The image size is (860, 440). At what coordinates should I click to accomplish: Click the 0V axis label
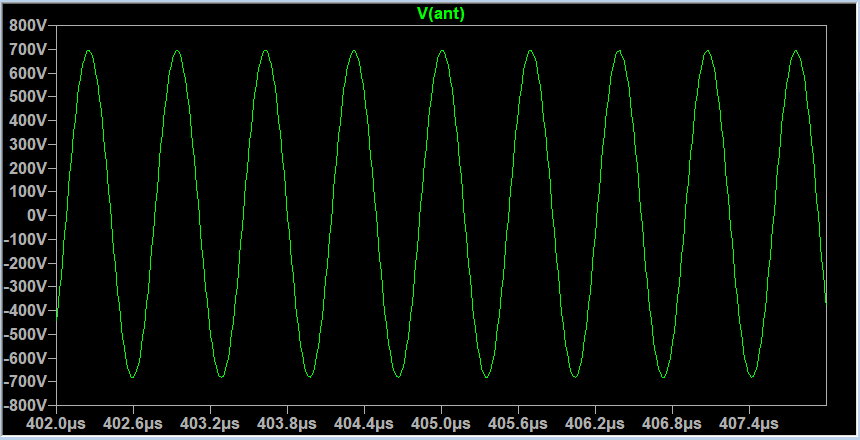click(x=37, y=216)
